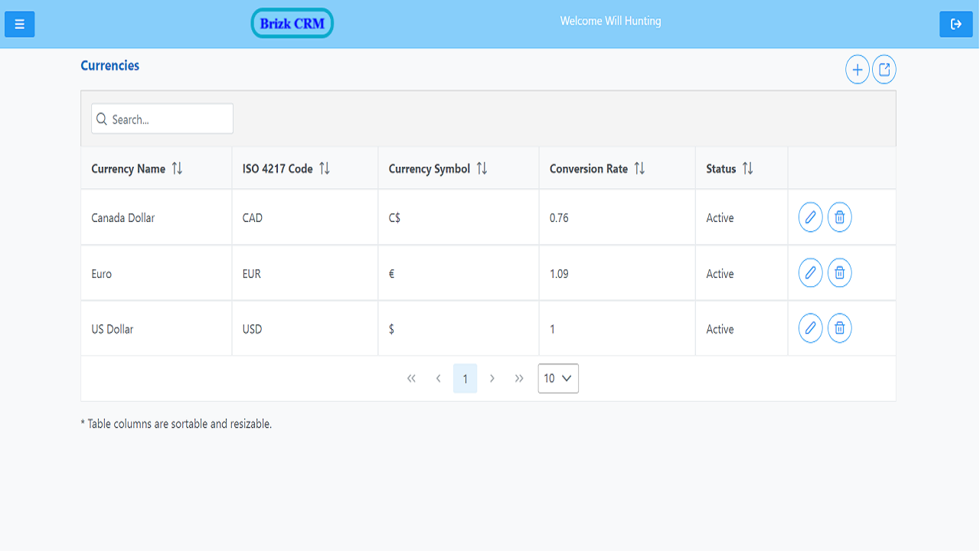Open the edit icon for US Dollar

point(810,328)
